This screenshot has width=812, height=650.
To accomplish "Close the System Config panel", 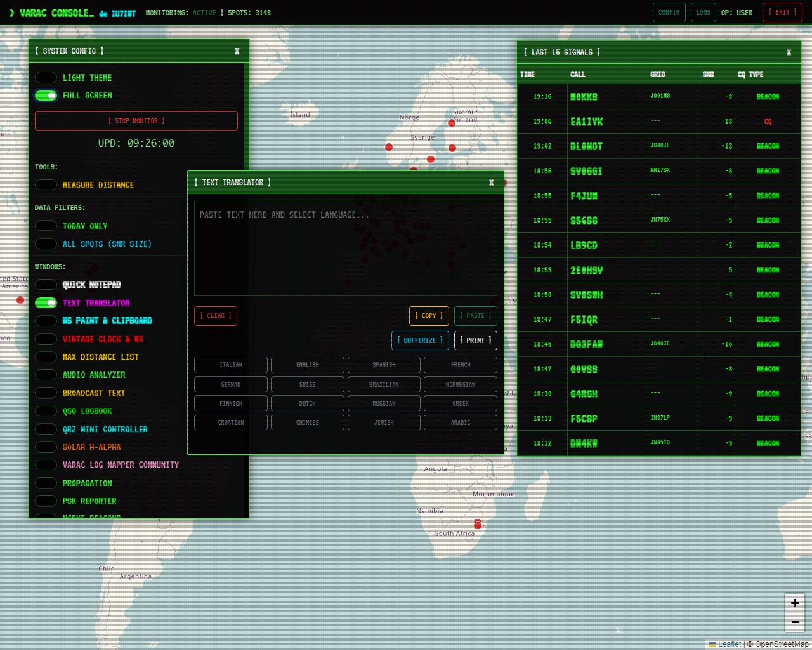I will 237,51.
